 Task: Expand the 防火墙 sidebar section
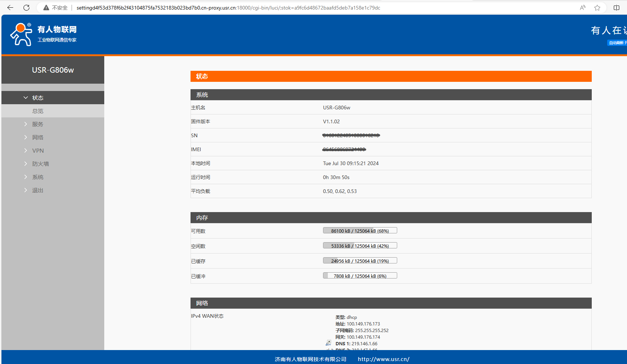(40, 164)
